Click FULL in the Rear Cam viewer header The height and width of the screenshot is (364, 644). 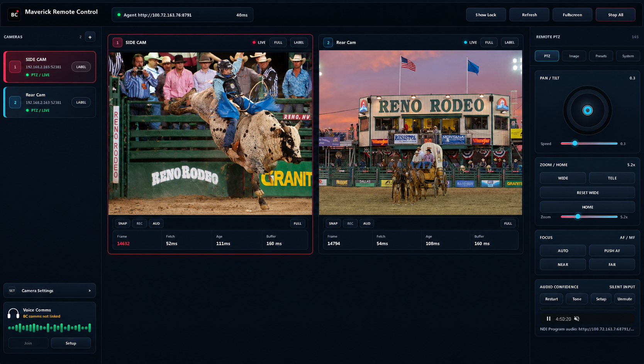[x=489, y=42]
